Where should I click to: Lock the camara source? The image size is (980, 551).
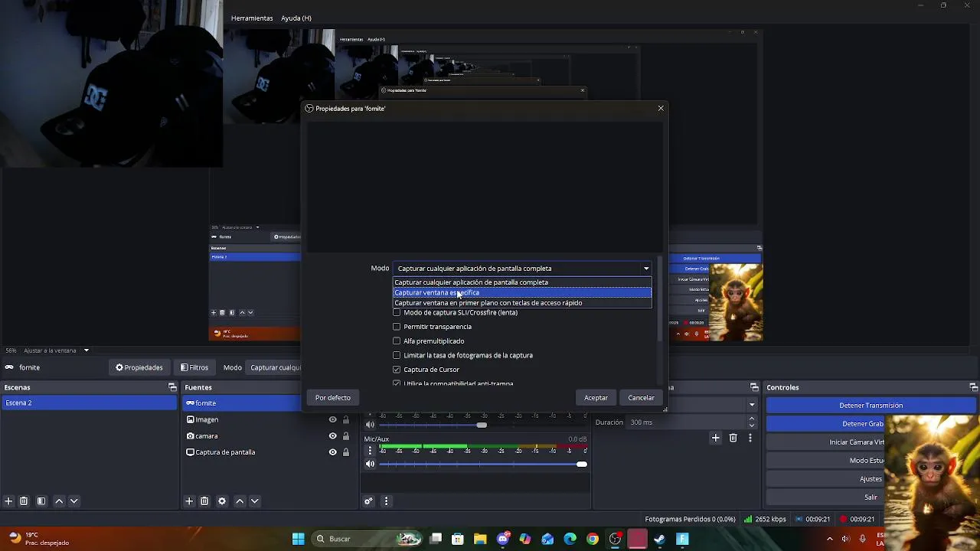[x=346, y=436]
